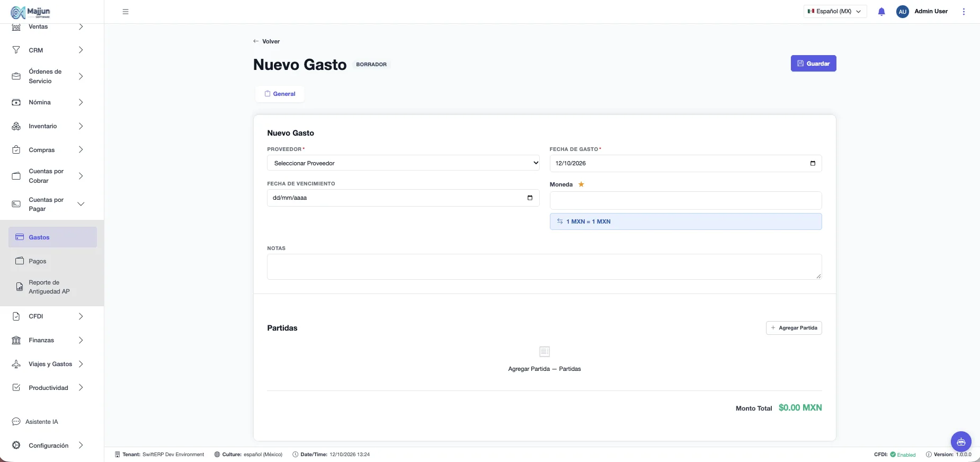The height and width of the screenshot is (462, 980).
Task: Select the General tab
Action: [x=280, y=94]
